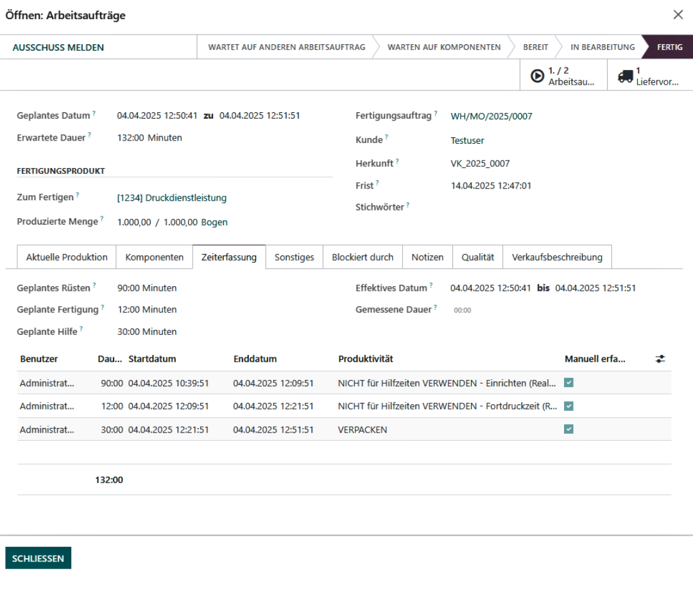Open the Qualität tab
The height and width of the screenshot is (616, 693).
477,257
